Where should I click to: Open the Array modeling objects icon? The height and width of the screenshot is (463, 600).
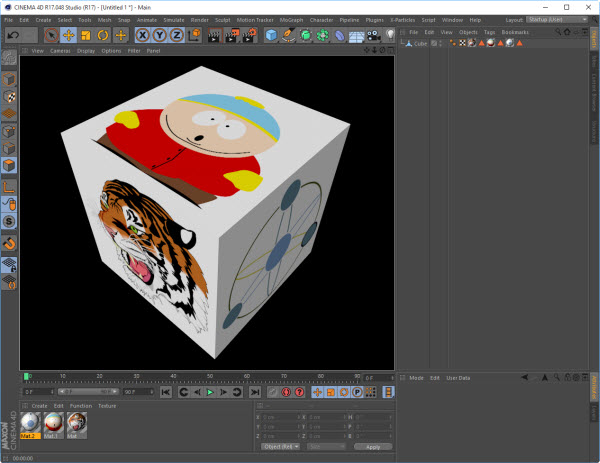pyautogui.click(x=323, y=35)
